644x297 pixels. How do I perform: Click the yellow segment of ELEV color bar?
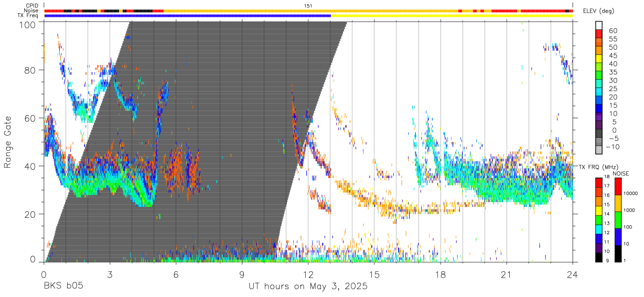click(x=599, y=58)
